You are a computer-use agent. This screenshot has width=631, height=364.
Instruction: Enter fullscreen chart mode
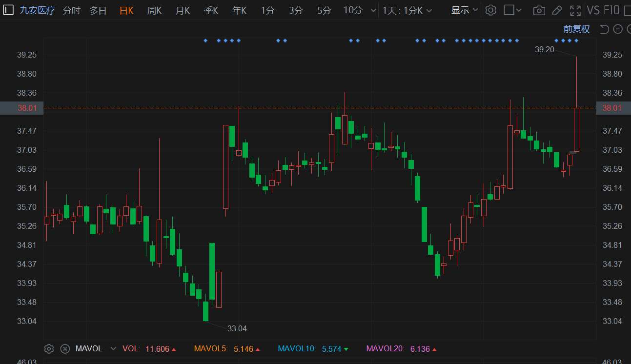(575, 10)
